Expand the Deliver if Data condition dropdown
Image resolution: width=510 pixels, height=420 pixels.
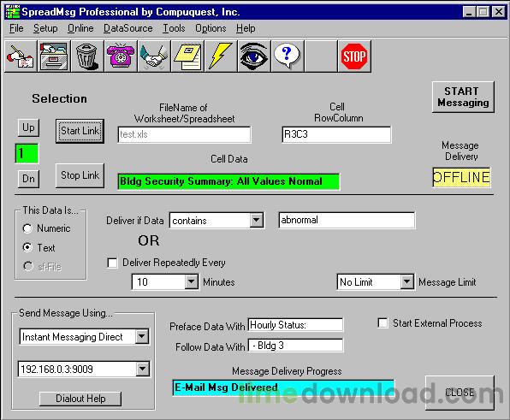tap(257, 220)
